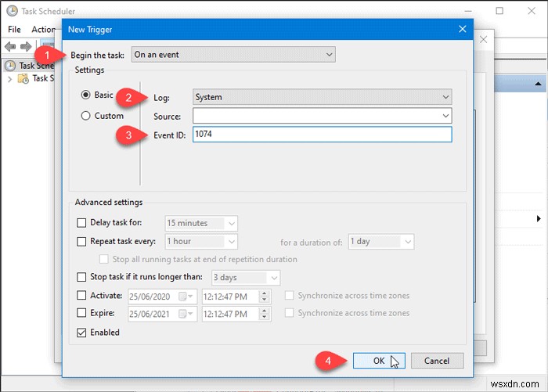Enable Repeat task every checkbox

[81, 242]
